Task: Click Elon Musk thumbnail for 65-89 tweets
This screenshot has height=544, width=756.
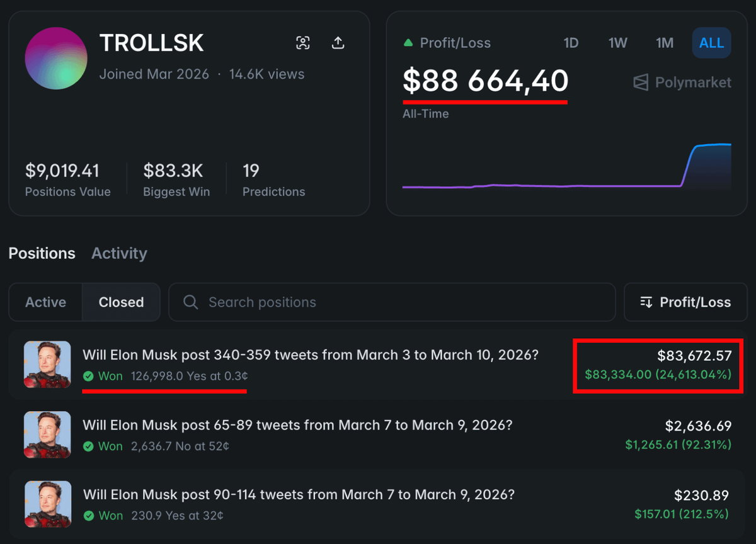Action: pos(47,434)
